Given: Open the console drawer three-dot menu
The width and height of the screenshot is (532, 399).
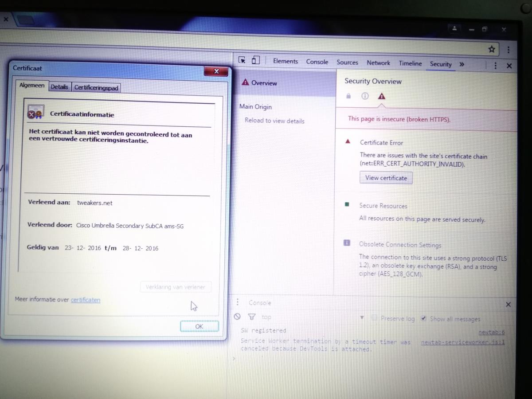Looking at the screenshot, I should coord(237,302).
